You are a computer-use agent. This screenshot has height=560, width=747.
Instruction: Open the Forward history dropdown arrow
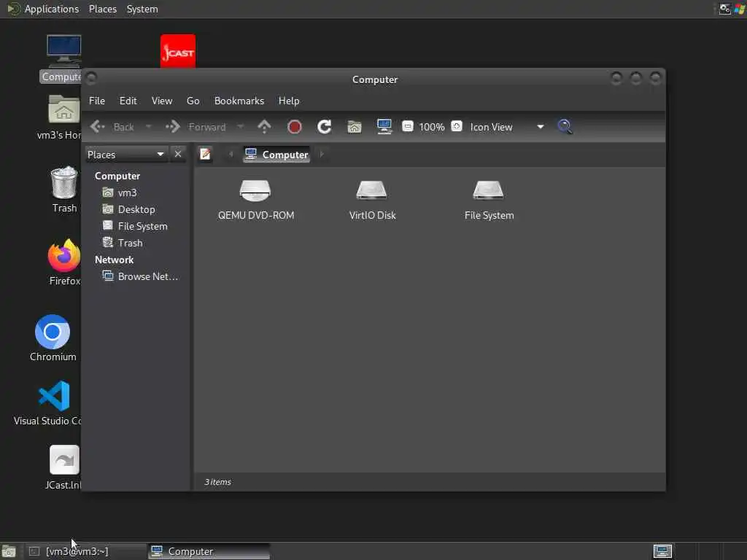tap(241, 127)
